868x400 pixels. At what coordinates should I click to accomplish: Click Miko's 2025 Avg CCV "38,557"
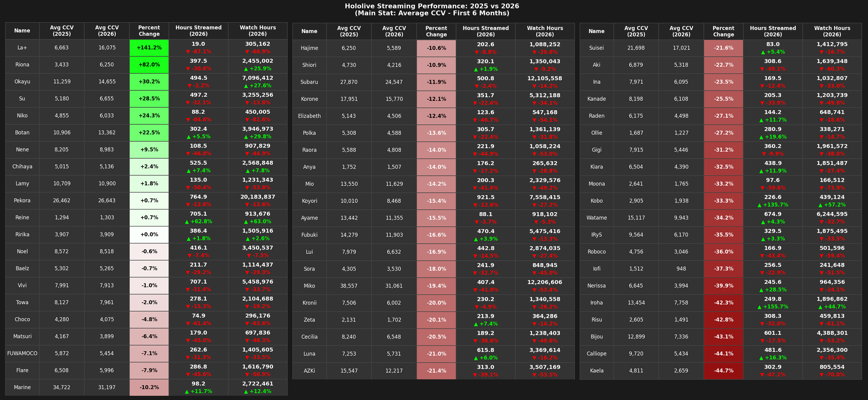349,286
